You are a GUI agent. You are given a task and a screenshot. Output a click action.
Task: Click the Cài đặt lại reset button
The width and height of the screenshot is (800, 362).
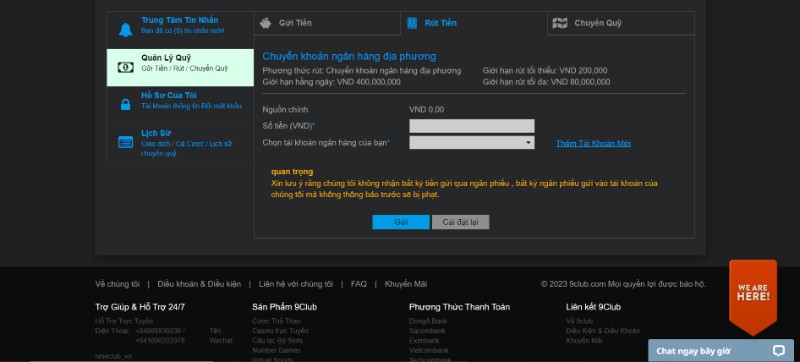pos(461,222)
